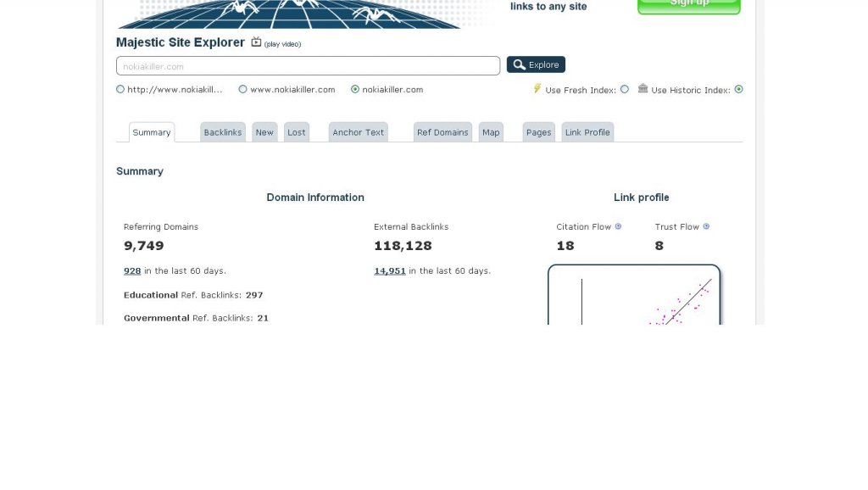The image size is (868, 490).
Task: Click the Governmental Ref. Backlinks: 21 line
Action: pyautogui.click(x=196, y=319)
